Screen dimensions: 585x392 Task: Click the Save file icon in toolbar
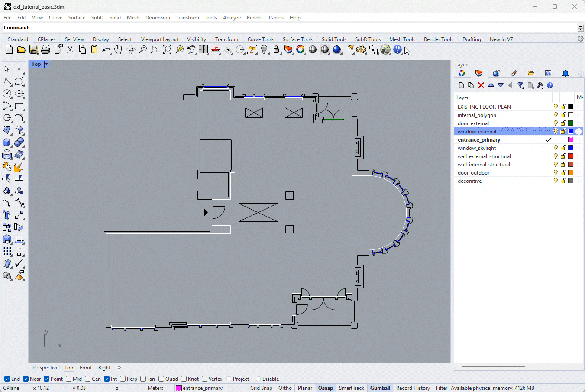33,50
